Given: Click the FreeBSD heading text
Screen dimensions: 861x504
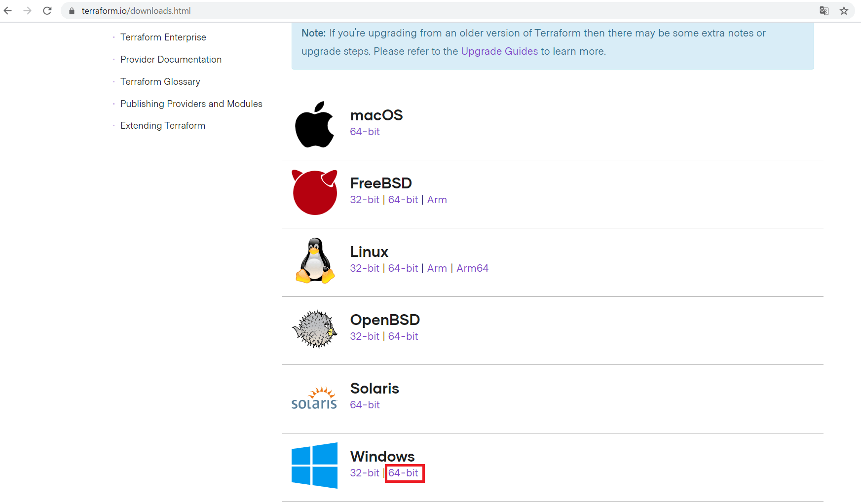Looking at the screenshot, I should coord(381,183).
